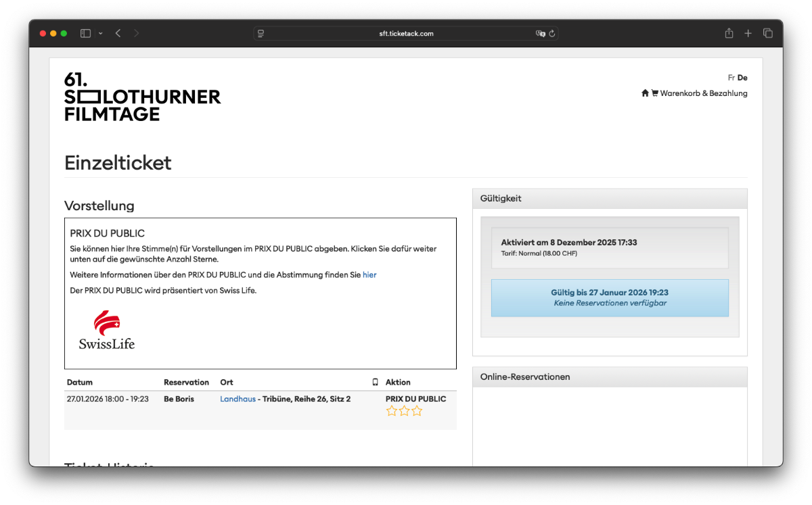Reload the page

coord(552,33)
